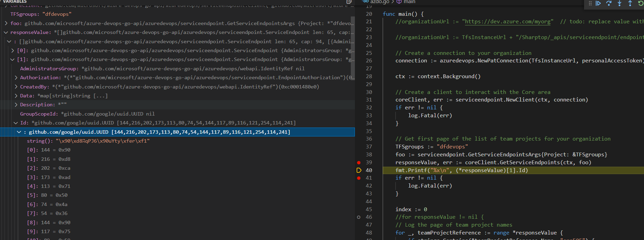
Task: Click 'log.Fatal(err)' on line 33
Action: pyautogui.click(x=430, y=116)
